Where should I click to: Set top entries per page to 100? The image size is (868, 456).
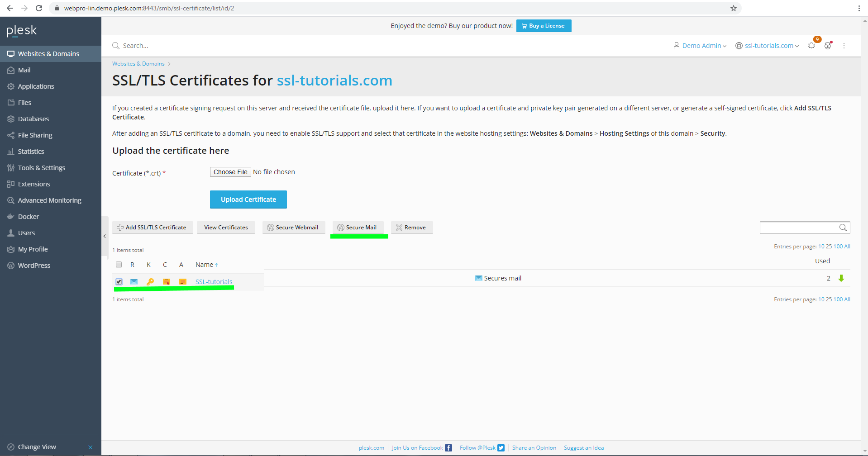[x=838, y=247]
